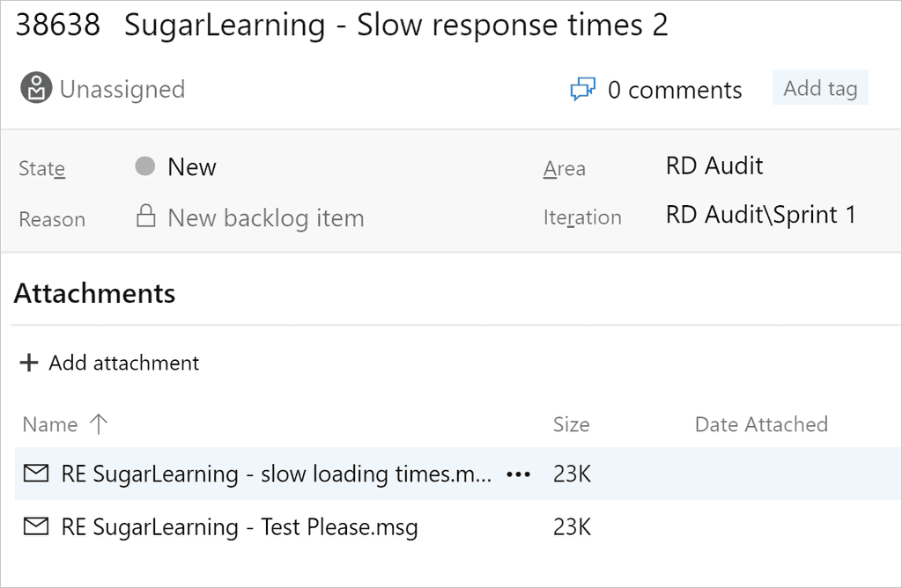Click the gray New state indicator dot

pos(145,166)
